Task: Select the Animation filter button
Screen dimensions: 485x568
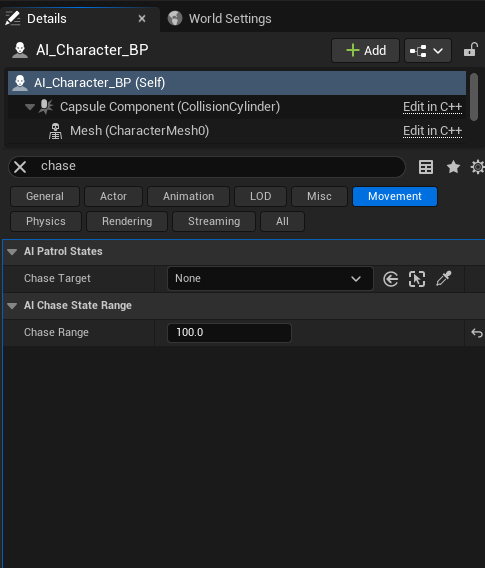Action: (188, 196)
